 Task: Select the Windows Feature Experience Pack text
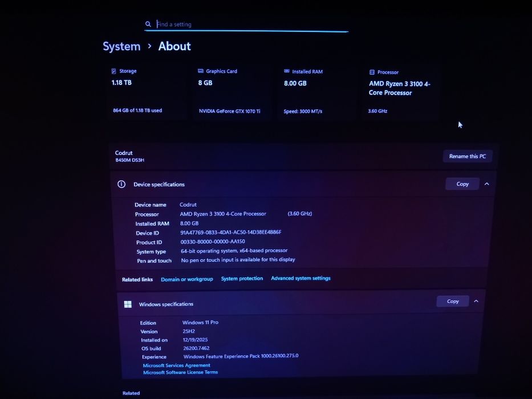241,356
